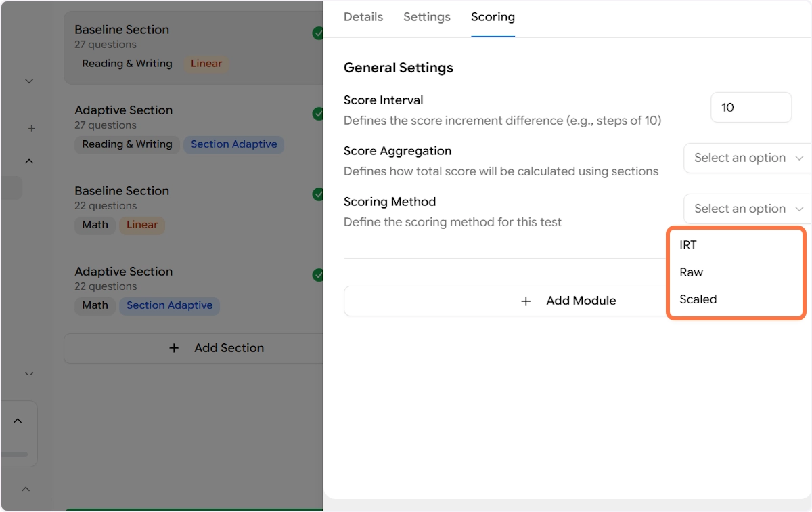Viewport: 812px width, 512px height.
Task: Click the plus icon beside Add Section
Action: (174, 348)
